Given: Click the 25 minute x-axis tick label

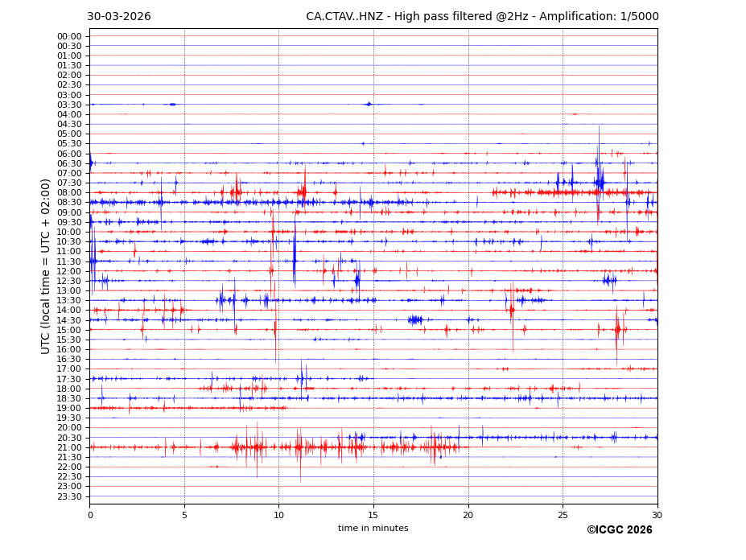Looking at the screenshot, I should coord(563,516).
